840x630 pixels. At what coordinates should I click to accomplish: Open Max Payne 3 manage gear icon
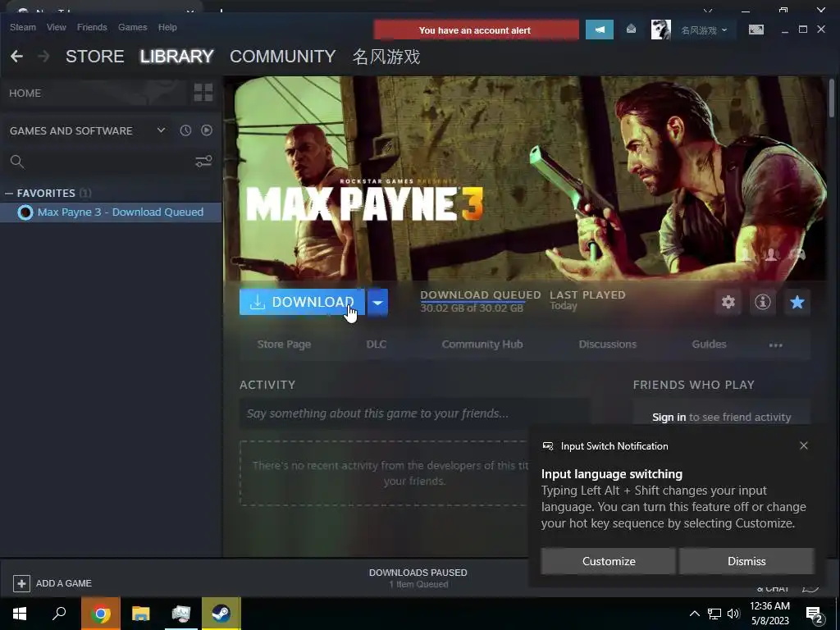click(x=728, y=302)
